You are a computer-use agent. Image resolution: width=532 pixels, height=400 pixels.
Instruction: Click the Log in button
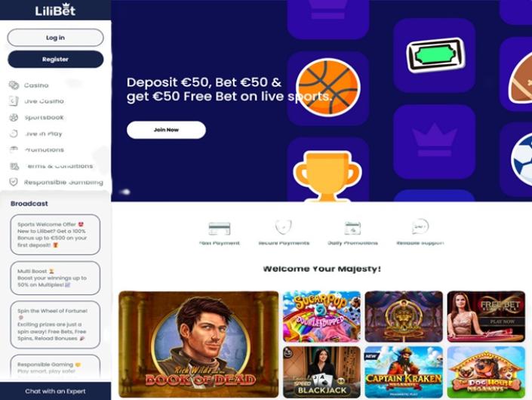tap(55, 38)
